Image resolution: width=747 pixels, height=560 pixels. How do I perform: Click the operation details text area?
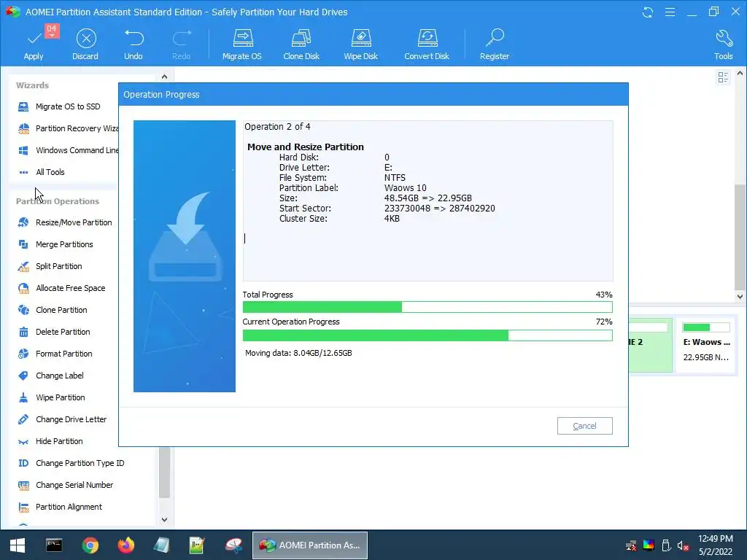[x=427, y=201]
